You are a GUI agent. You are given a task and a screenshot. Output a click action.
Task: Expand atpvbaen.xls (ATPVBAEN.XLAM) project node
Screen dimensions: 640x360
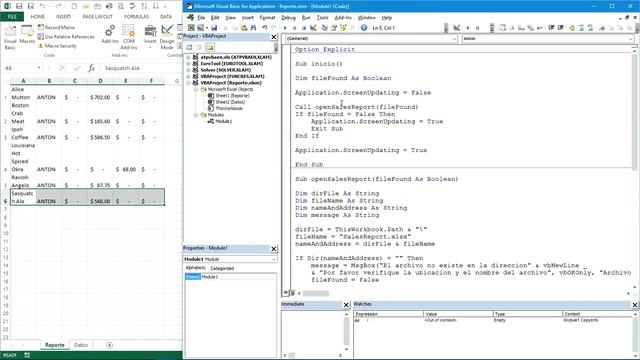coord(189,58)
